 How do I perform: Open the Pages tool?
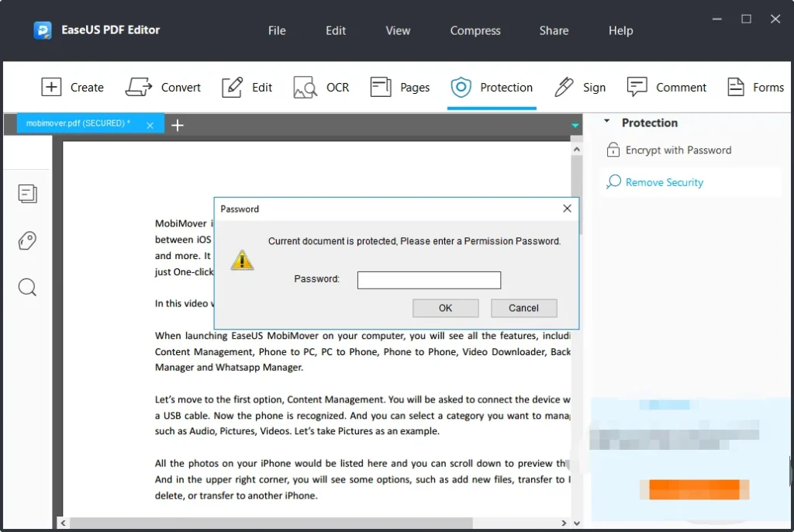click(400, 87)
